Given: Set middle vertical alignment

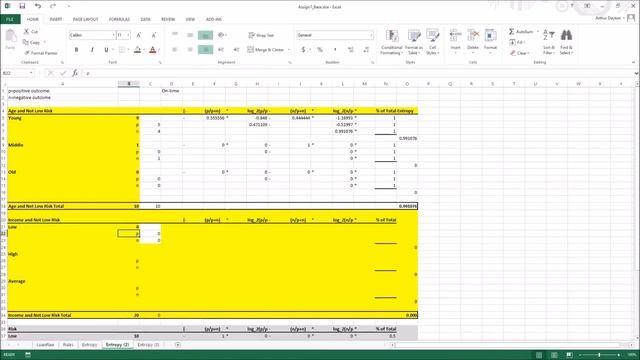Looking at the screenshot, I should (x=190, y=35).
